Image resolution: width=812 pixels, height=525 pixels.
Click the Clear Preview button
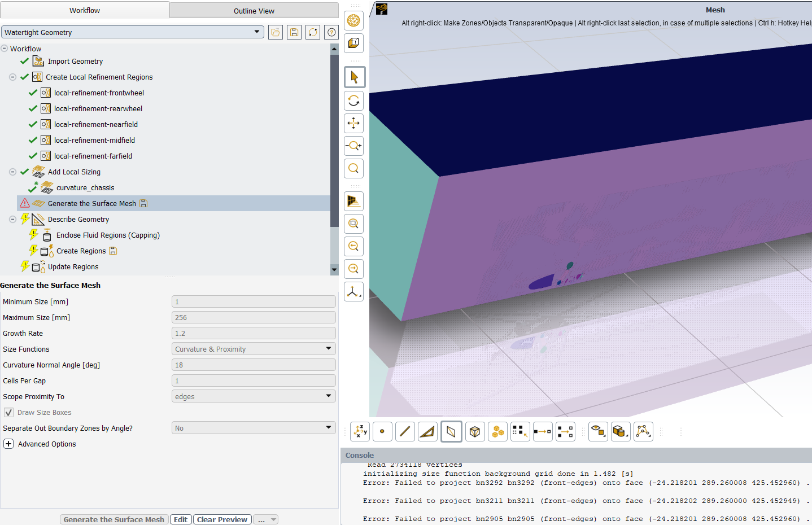pyautogui.click(x=222, y=520)
